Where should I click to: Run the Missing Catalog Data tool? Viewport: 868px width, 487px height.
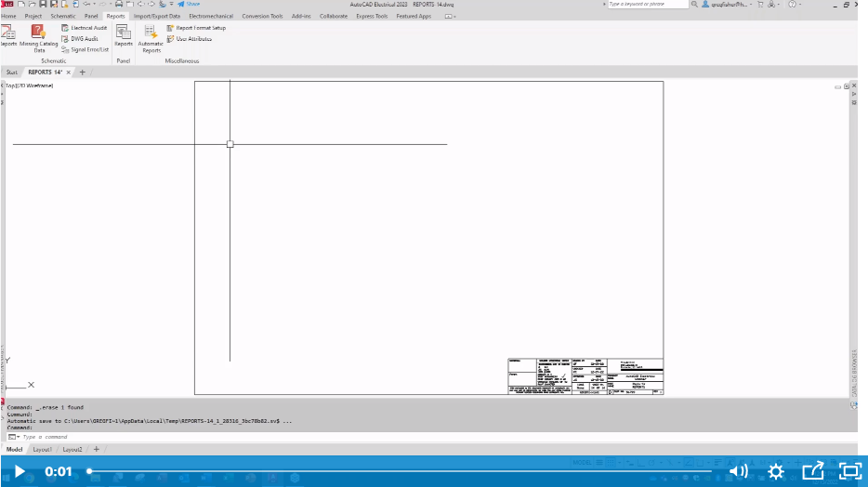tap(38, 37)
